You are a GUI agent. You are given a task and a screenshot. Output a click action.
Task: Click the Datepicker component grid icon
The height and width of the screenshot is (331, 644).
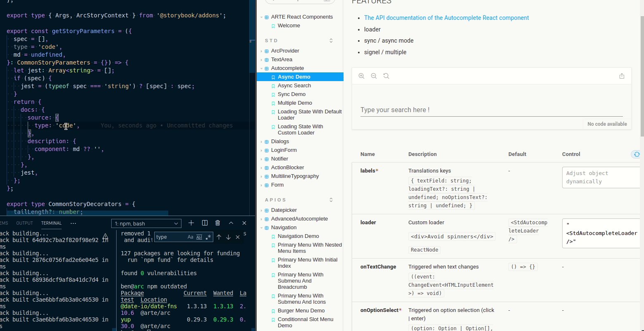(267, 210)
